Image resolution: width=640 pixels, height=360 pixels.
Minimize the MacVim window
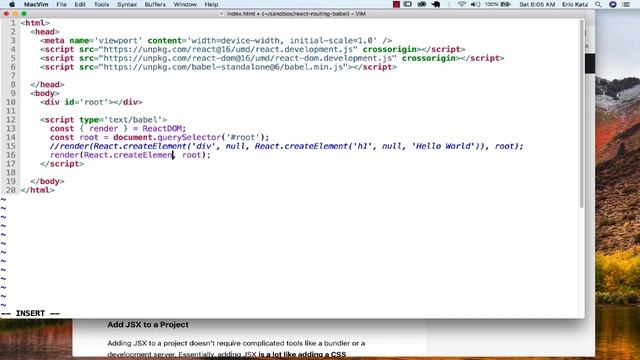[x=15, y=13]
